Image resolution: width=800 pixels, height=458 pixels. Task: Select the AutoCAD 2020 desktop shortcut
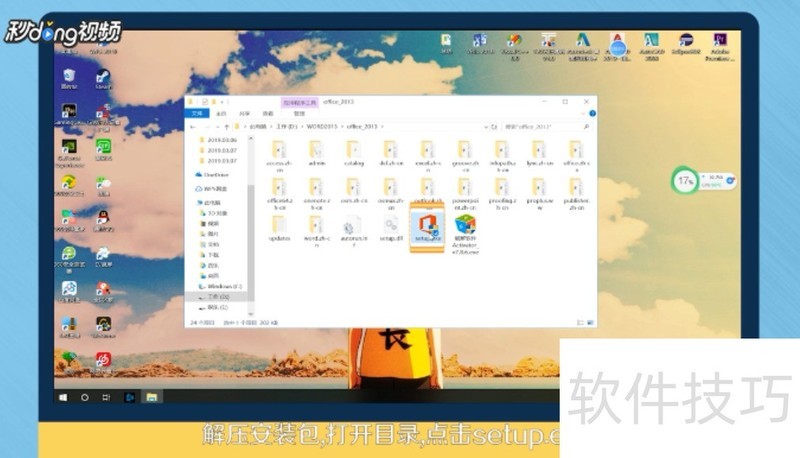[x=652, y=46]
